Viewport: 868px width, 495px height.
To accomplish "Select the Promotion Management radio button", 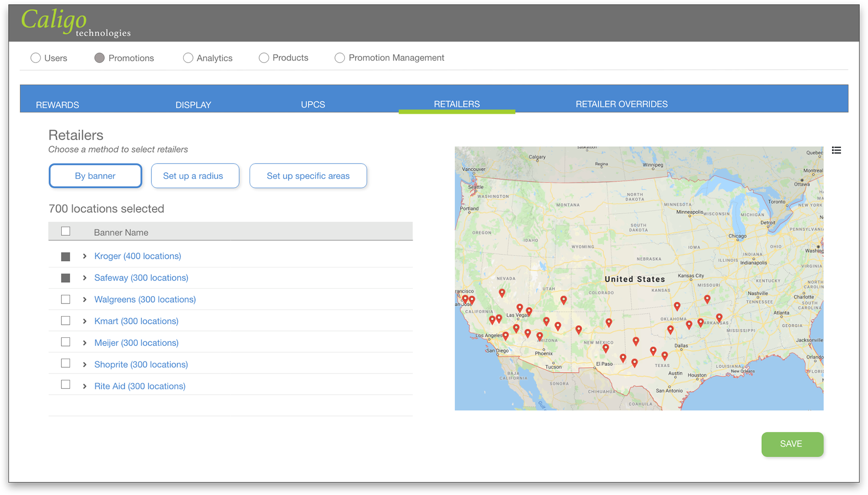I will [x=340, y=58].
